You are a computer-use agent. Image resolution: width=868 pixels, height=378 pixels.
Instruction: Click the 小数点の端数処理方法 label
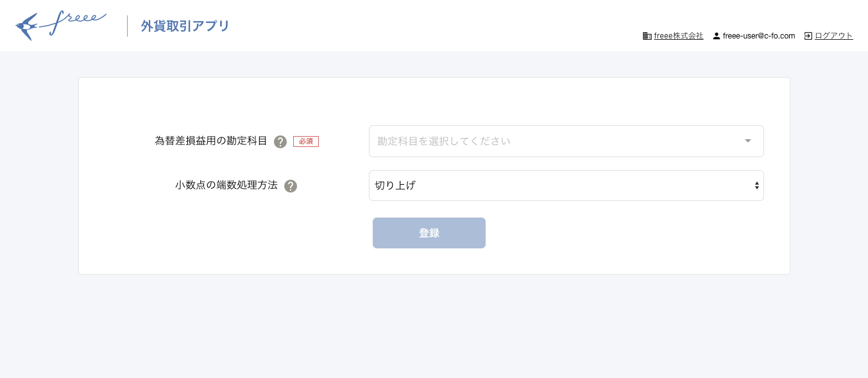tap(226, 185)
